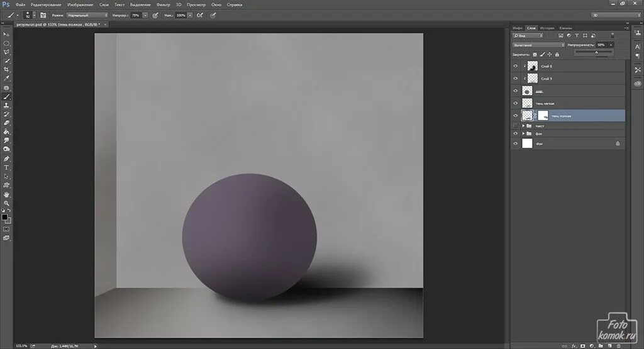The image size is (644, 349).
Task: Open the Просмотр menu
Action: coord(196,4)
